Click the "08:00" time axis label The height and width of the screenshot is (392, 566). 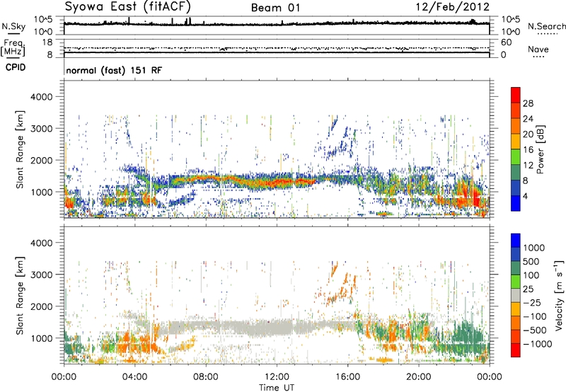point(206,377)
